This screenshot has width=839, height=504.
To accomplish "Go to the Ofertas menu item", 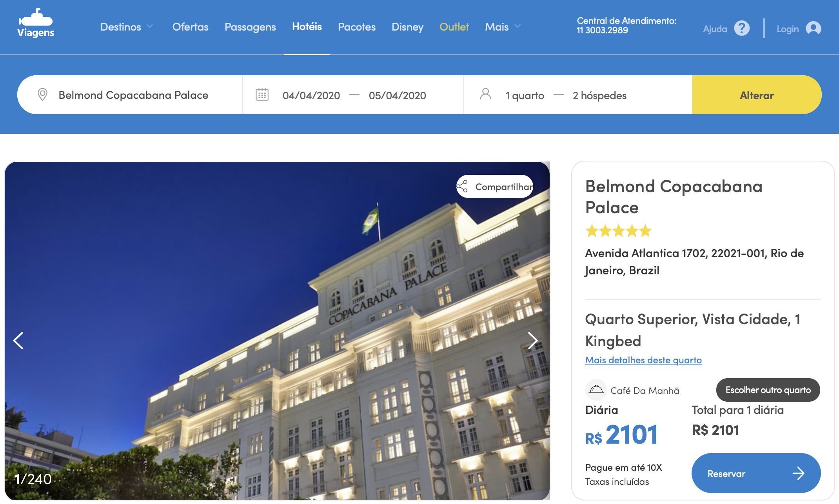I will [190, 27].
